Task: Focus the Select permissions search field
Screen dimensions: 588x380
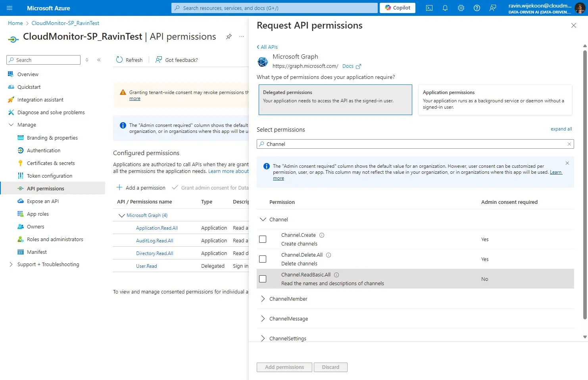Action: tap(415, 144)
